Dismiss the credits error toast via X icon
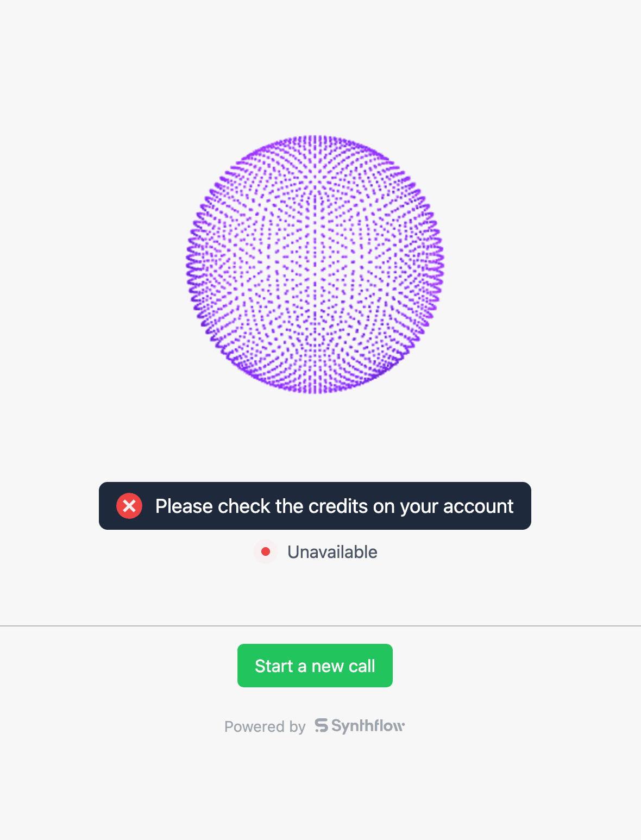 click(129, 506)
